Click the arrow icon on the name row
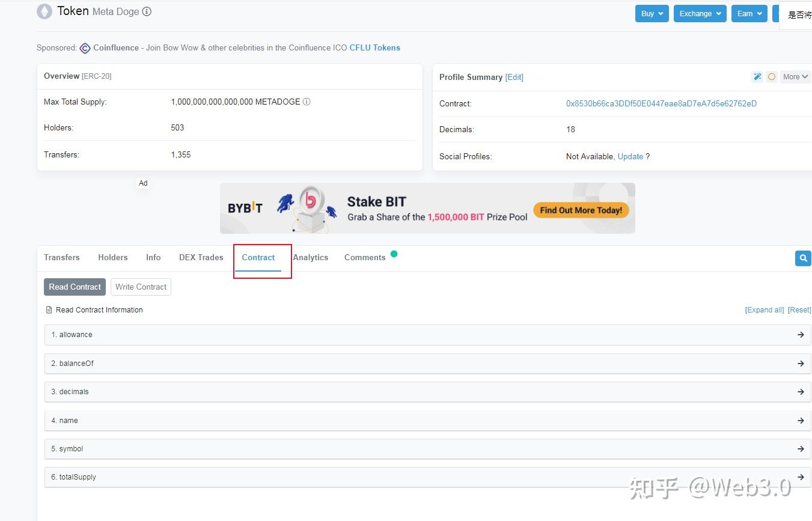 (x=801, y=421)
